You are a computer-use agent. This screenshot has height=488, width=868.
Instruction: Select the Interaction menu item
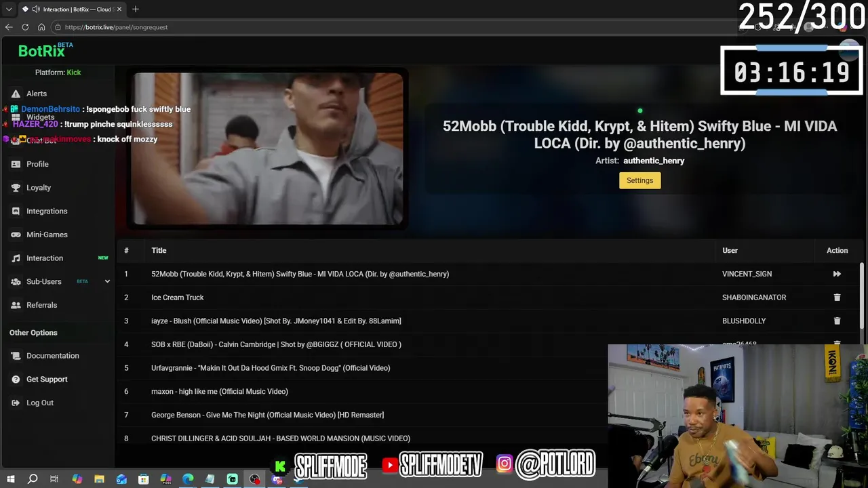tap(45, 258)
